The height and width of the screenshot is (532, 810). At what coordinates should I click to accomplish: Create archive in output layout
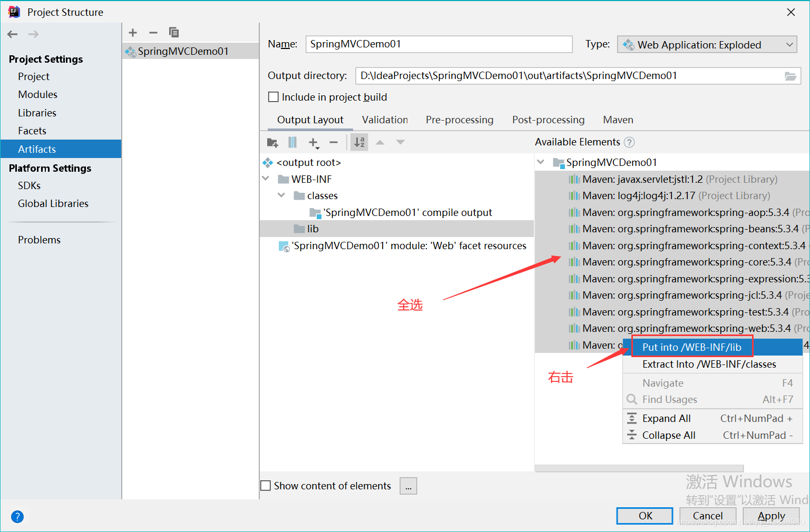(x=292, y=142)
